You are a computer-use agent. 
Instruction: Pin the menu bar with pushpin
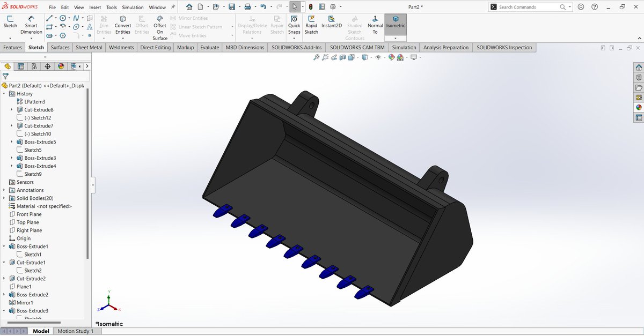pyautogui.click(x=173, y=7)
